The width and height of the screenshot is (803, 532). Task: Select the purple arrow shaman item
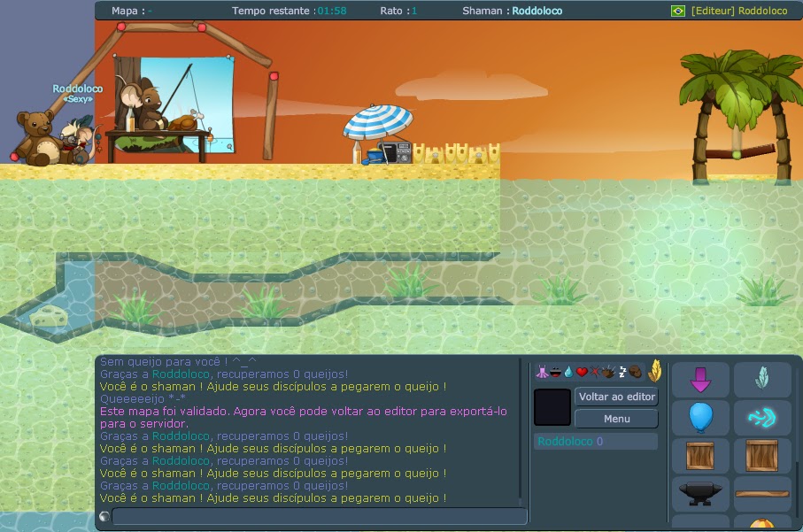click(x=700, y=379)
